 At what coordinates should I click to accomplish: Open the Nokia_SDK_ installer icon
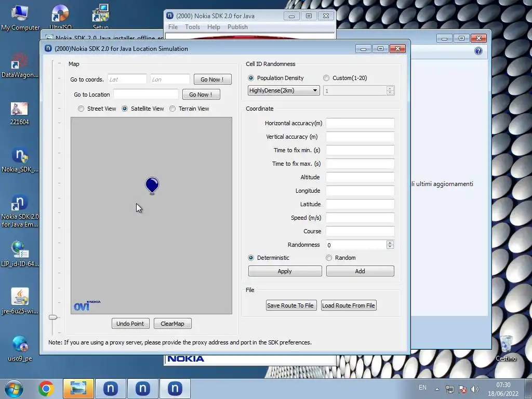[20, 159]
